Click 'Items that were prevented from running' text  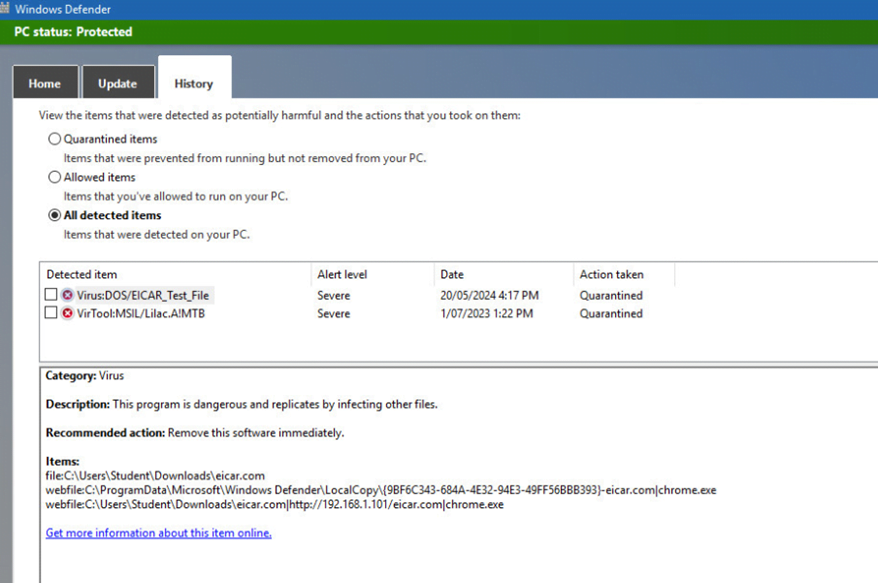[x=245, y=158]
